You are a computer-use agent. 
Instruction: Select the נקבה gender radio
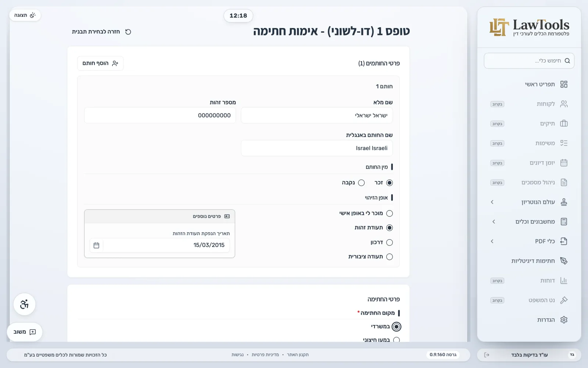361,183
